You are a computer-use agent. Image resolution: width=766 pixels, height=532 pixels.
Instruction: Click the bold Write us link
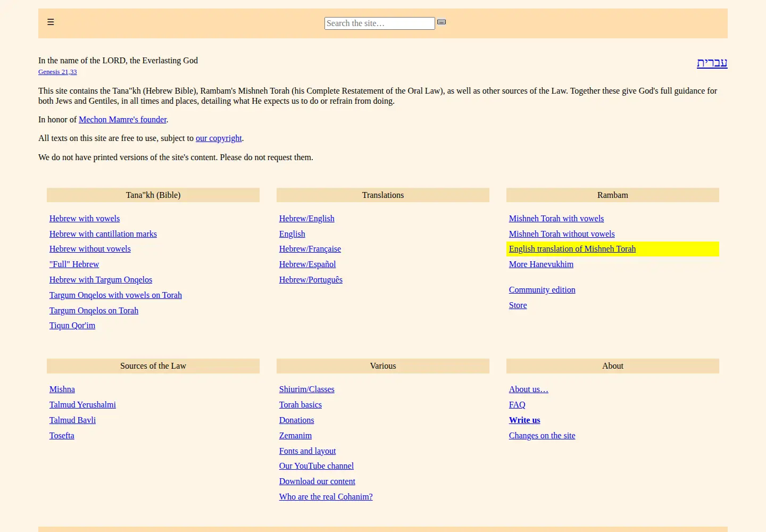[x=524, y=420]
